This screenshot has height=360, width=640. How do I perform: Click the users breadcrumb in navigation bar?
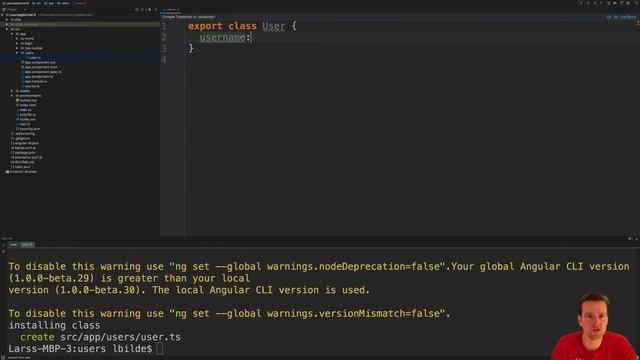(x=63, y=3)
